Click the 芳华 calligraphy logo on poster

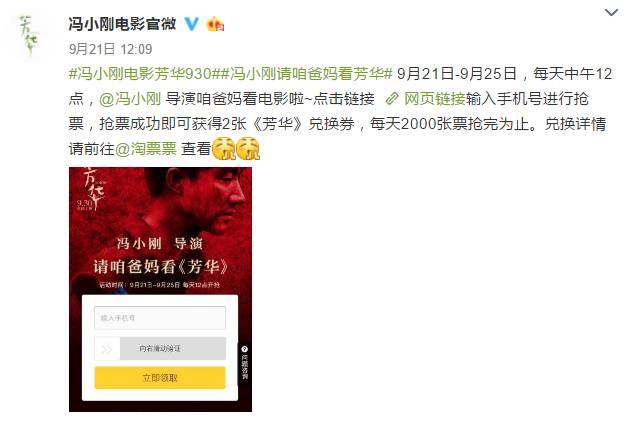click(x=92, y=190)
